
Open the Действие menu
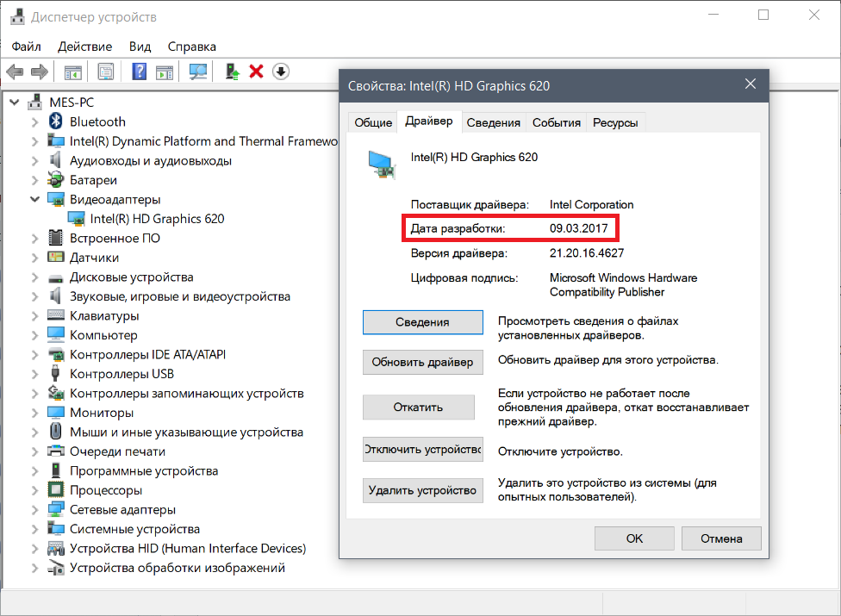pyautogui.click(x=84, y=47)
